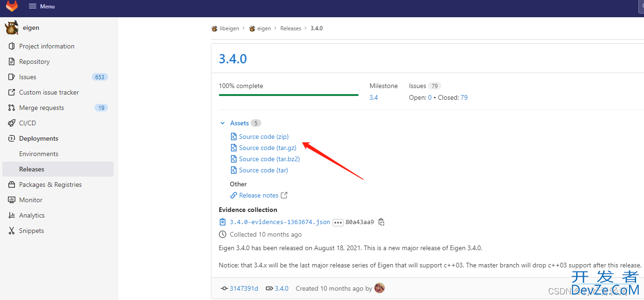Open the Release notes external link
Viewport: 644px width, 300px height.
point(258,195)
